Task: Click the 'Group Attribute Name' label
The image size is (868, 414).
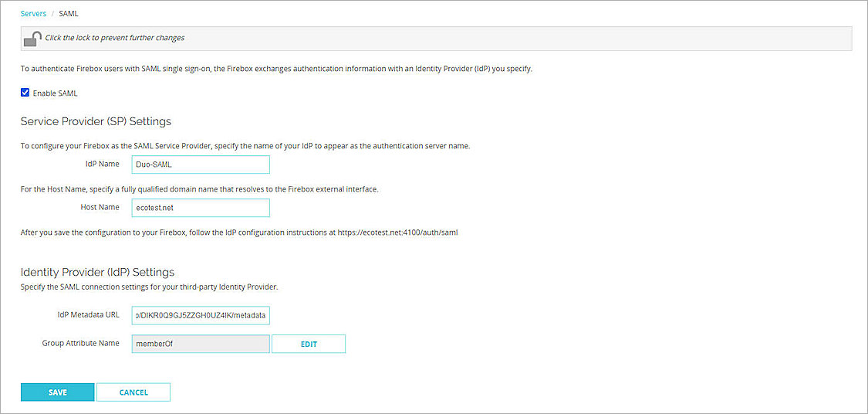Action: point(80,343)
